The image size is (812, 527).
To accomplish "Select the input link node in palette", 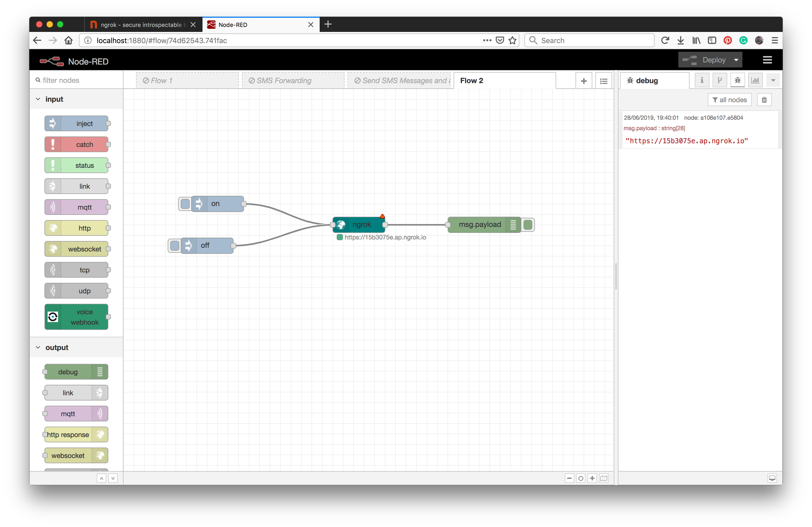I will click(76, 186).
